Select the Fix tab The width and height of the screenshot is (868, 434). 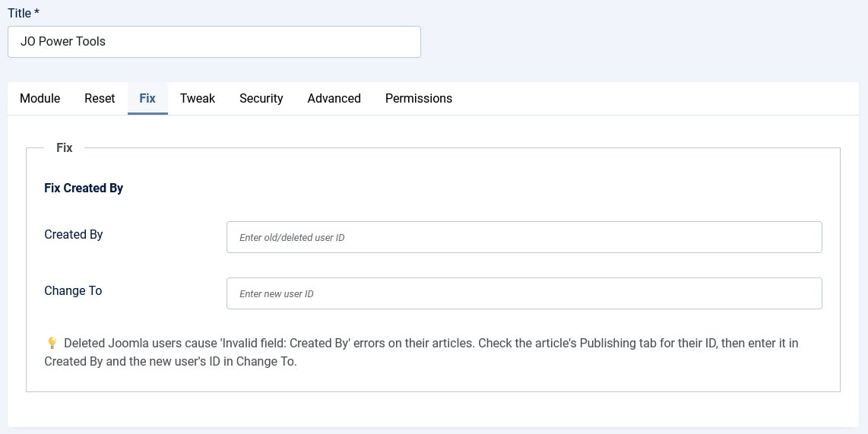click(147, 99)
